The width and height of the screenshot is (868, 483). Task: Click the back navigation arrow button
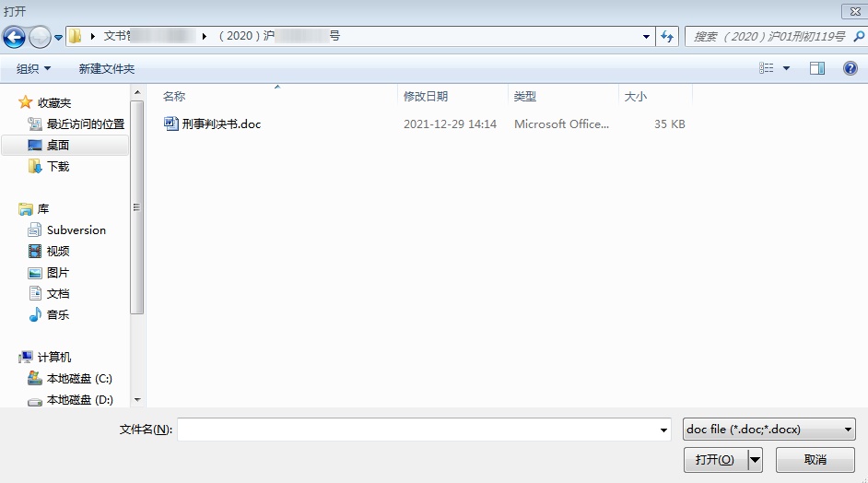(14, 37)
